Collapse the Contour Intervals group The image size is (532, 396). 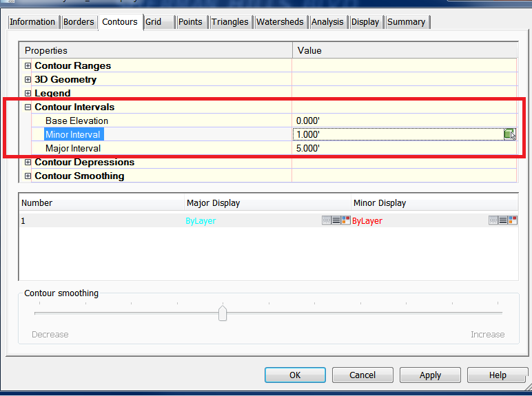click(x=28, y=107)
